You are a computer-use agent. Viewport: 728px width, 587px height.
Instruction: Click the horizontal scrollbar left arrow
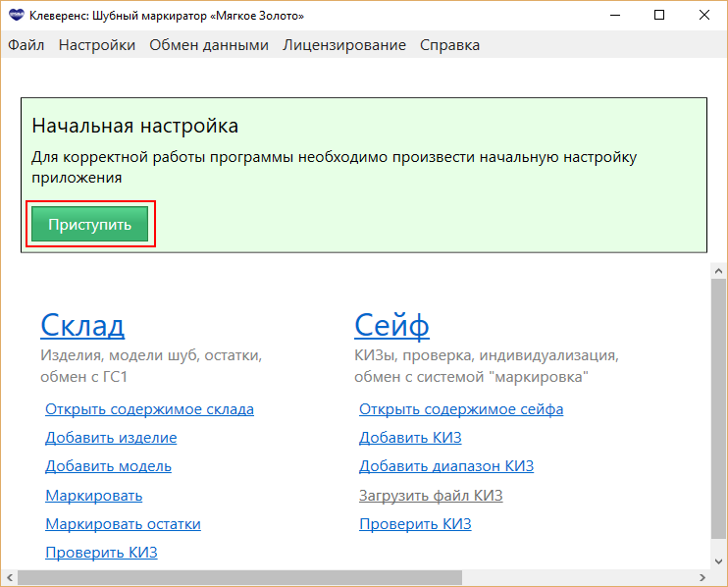pyautogui.click(x=9, y=578)
